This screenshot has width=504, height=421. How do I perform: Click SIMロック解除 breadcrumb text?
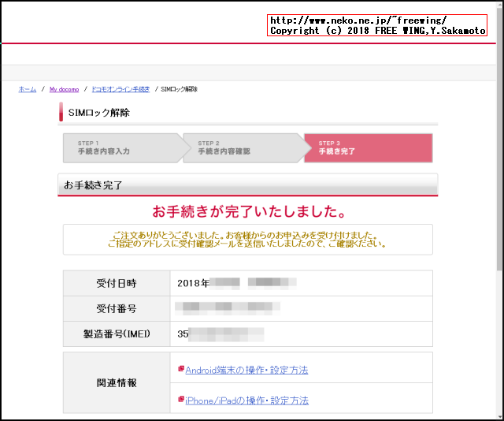click(179, 89)
